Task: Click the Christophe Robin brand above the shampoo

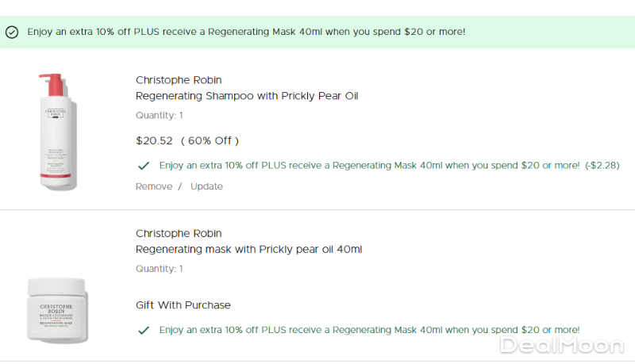Action: pos(179,80)
